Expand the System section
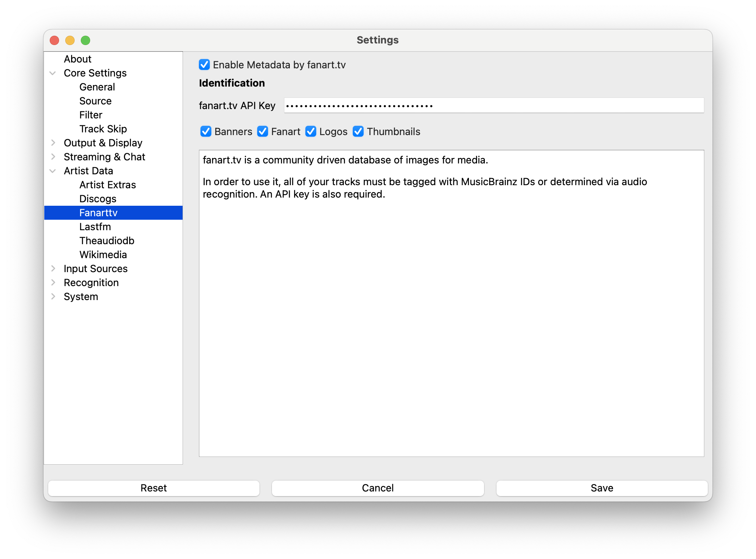756x559 pixels. (53, 297)
